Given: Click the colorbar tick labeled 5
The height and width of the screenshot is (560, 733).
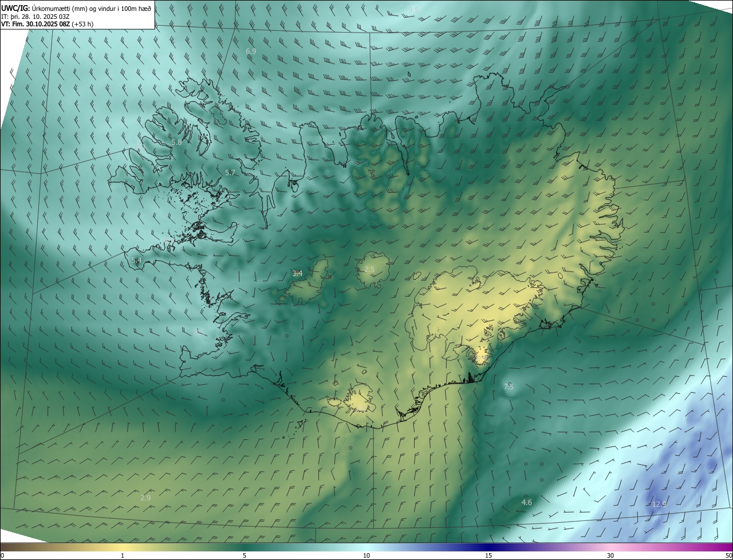Looking at the screenshot, I should click(x=245, y=555).
